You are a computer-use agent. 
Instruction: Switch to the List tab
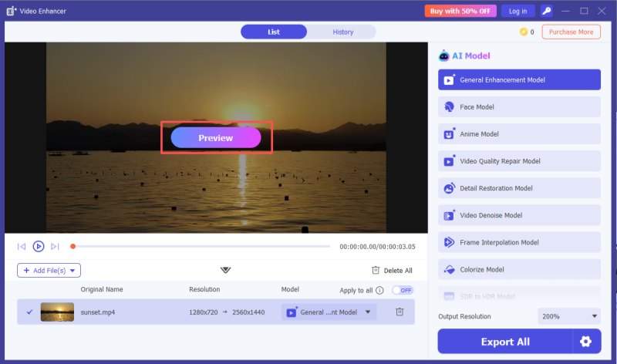274,32
